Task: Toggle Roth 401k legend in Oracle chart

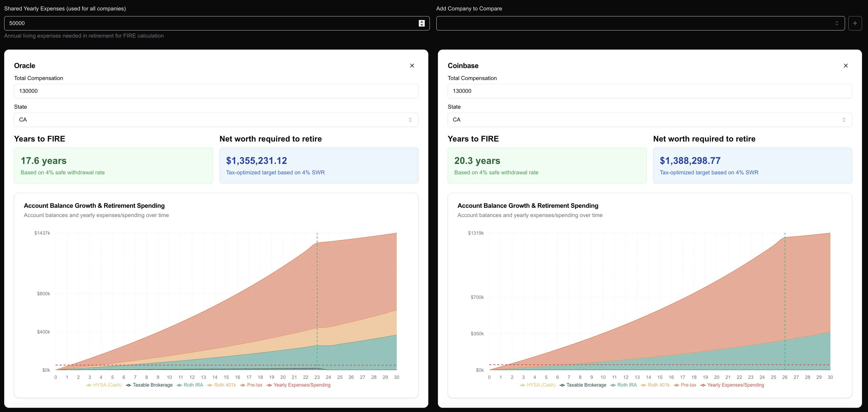Action: (x=221, y=385)
